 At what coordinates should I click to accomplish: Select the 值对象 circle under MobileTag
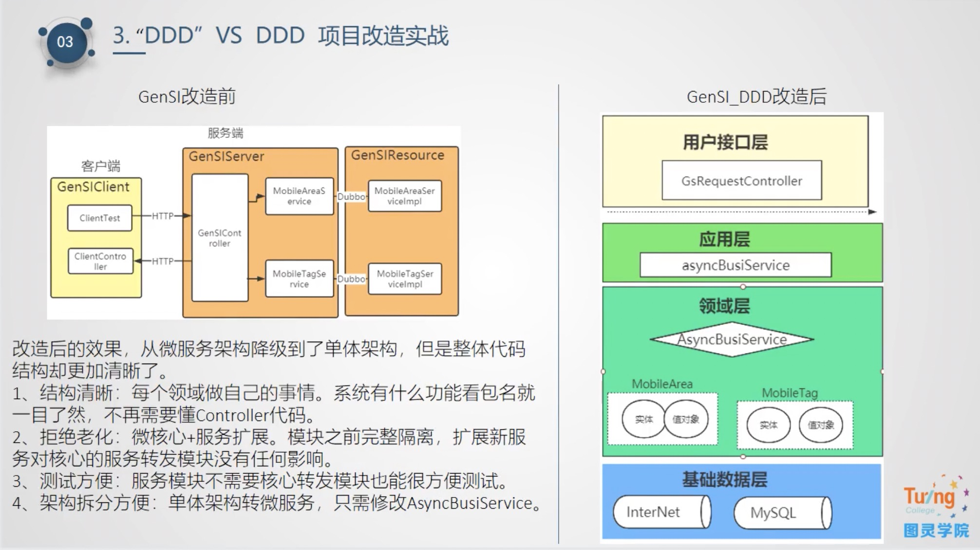821,425
